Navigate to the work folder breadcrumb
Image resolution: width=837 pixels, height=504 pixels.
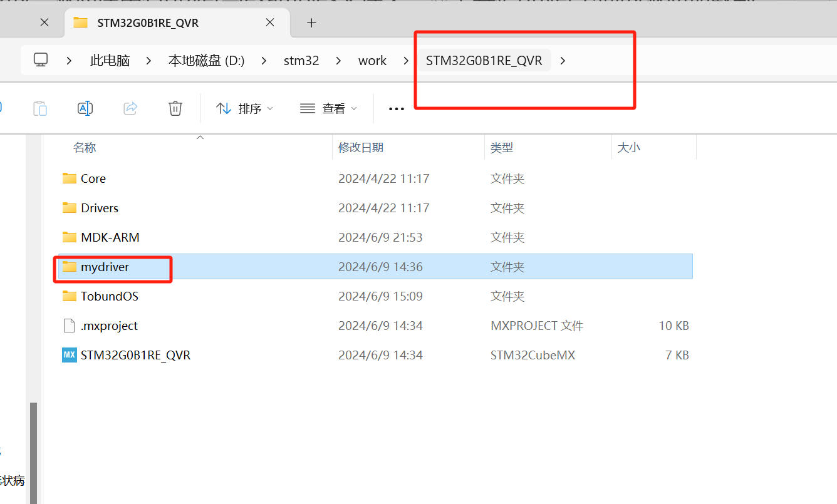pyautogui.click(x=372, y=61)
